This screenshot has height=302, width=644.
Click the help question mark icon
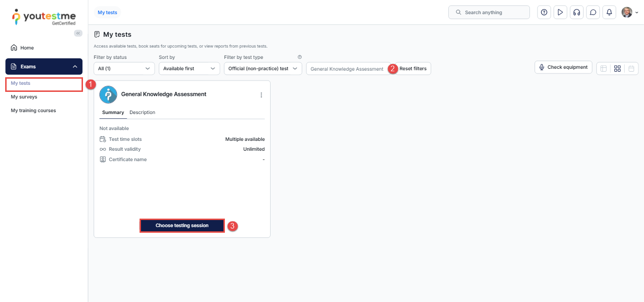[x=544, y=12]
